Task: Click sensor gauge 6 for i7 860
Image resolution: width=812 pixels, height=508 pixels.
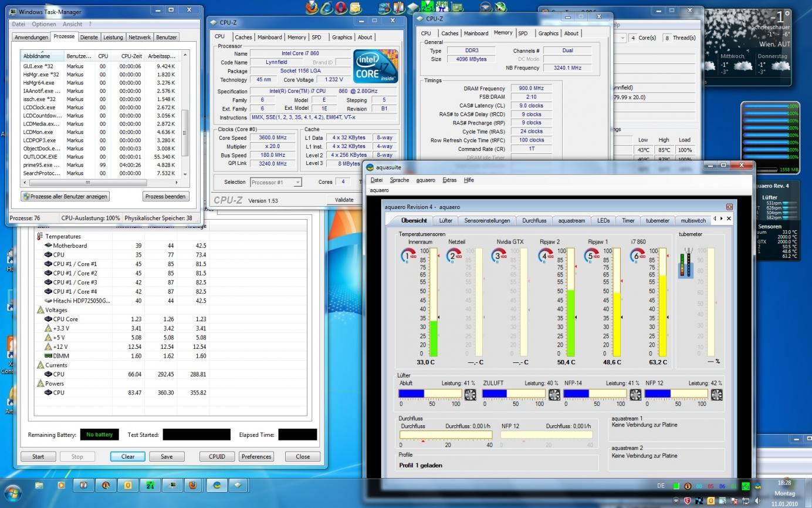Action: point(637,255)
